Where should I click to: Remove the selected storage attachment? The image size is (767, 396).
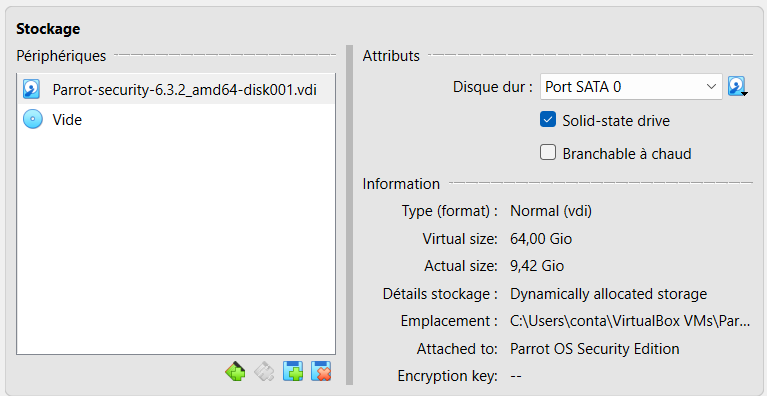321,372
